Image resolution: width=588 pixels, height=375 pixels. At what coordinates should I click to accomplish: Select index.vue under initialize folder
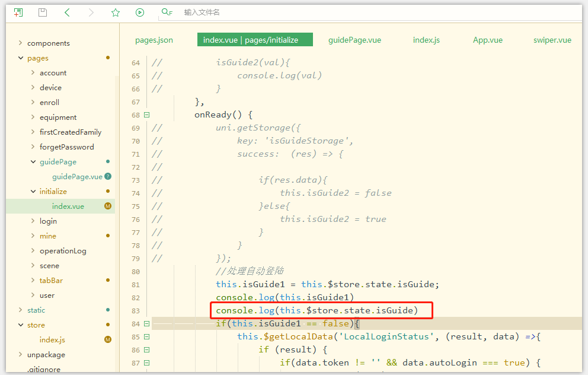click(68, 206)
